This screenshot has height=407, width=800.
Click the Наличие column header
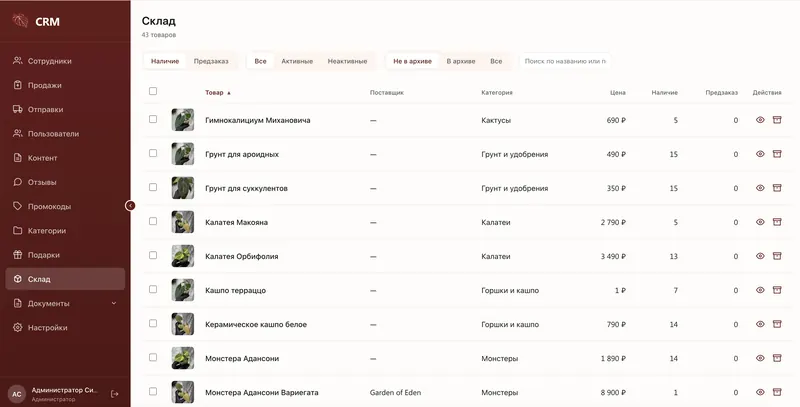click(x=665, y=93)
